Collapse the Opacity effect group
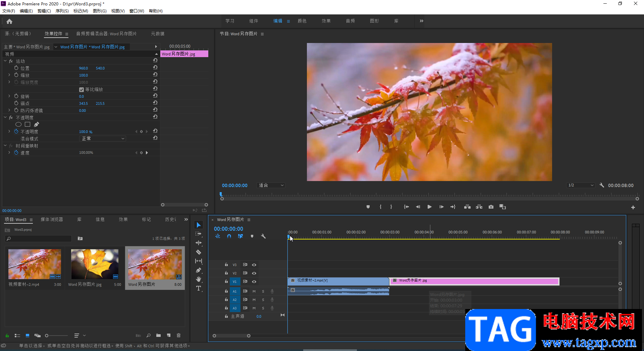The width and height of the screenshot is (644, 351). pyautogui.click(x=5, y=117)
